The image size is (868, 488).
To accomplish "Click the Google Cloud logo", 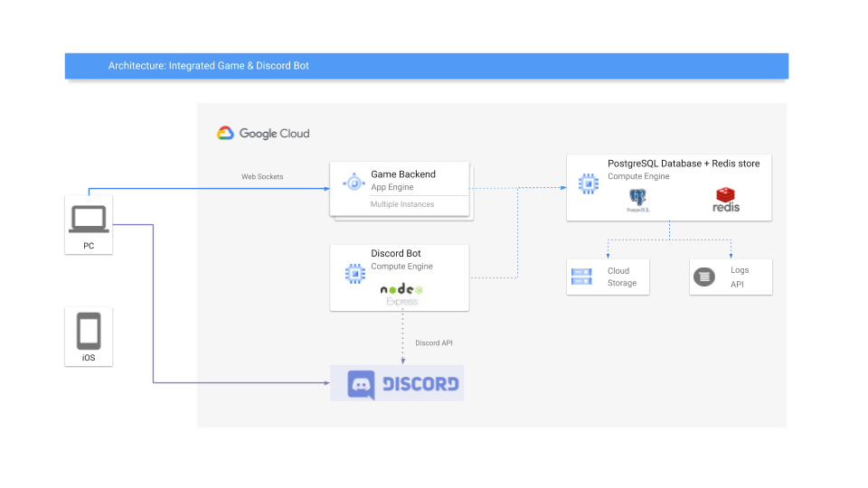I will point(263,134).
